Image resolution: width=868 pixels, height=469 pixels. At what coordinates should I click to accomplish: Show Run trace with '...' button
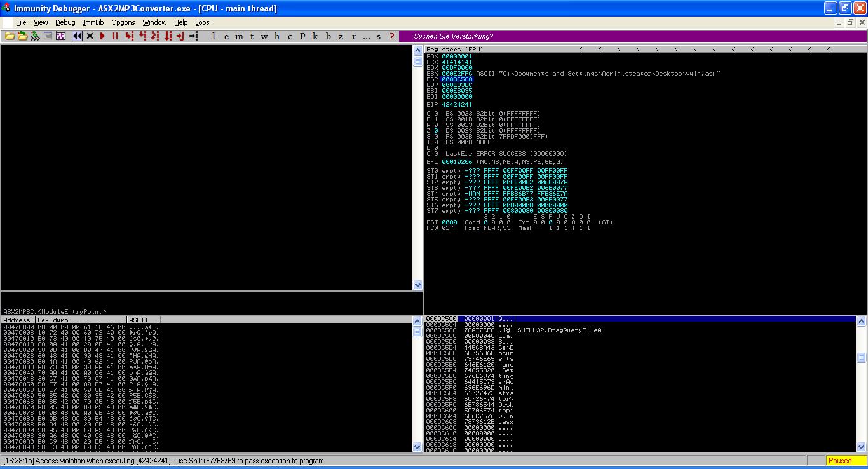pos(366,36)
